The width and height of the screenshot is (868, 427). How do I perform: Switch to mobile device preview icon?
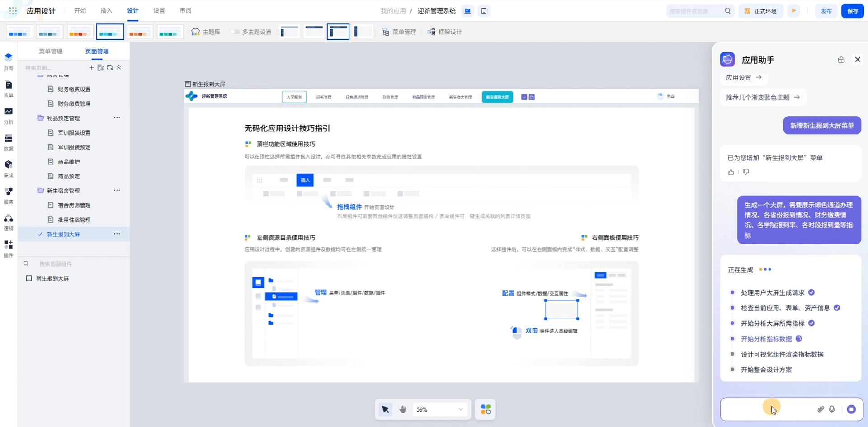[x=484, y=11]
